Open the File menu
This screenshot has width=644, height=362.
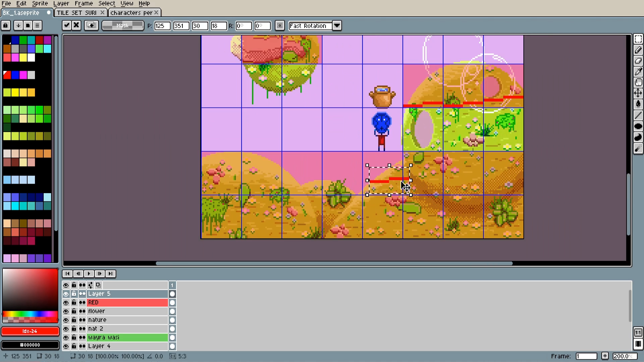pyautogui.click(x=6, y=3)
